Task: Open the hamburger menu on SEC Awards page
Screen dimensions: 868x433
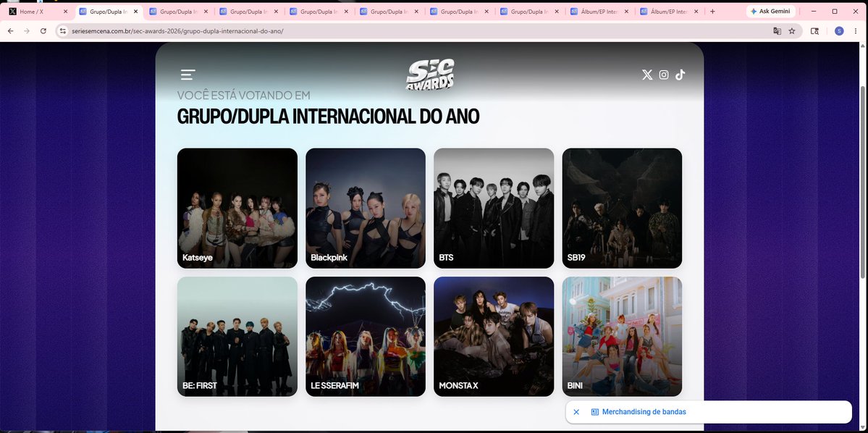Action: click(x=187, y=75)
